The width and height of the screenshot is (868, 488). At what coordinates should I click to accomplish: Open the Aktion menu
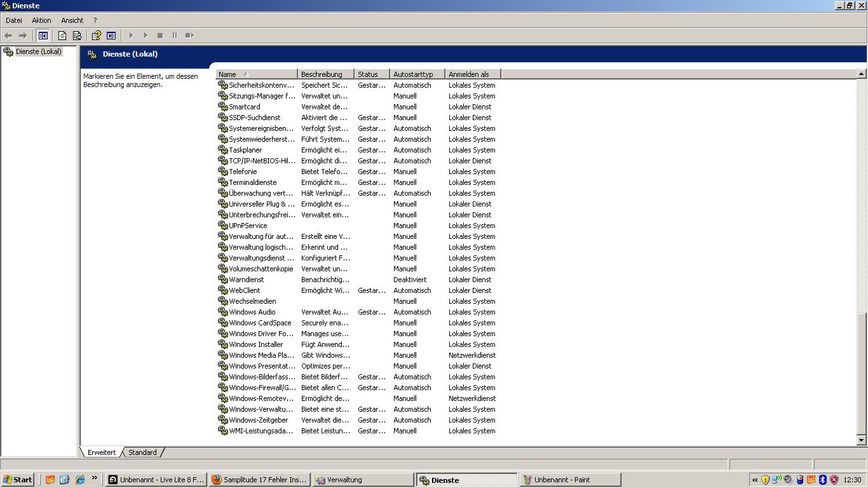pyautogui.click(x=41, y=20)
